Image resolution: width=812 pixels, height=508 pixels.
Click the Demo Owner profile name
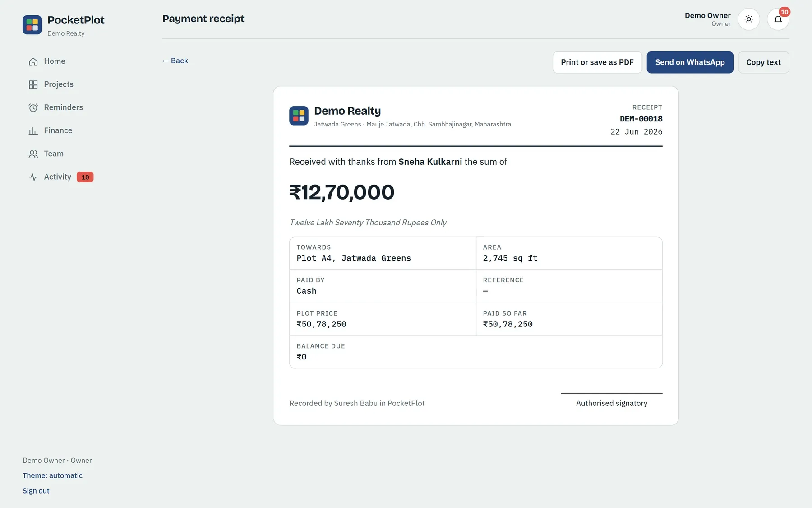(707, 15)
